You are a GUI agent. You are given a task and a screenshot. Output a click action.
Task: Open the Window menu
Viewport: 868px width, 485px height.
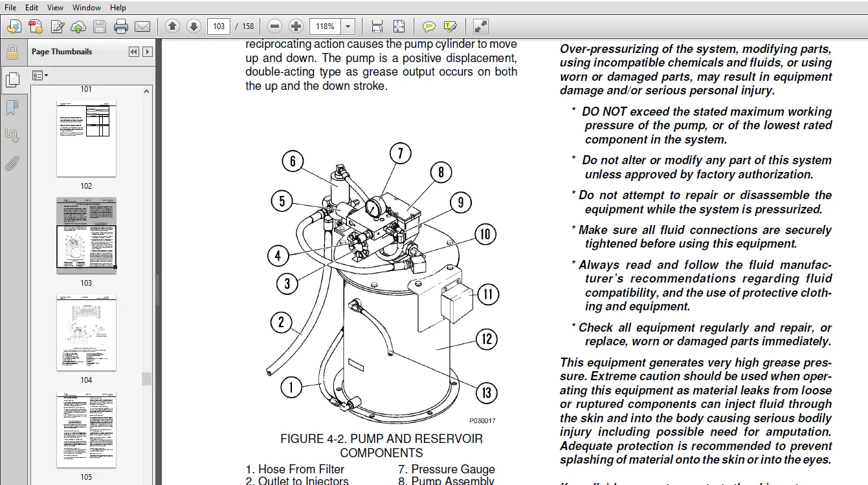[x=87, y=7]
